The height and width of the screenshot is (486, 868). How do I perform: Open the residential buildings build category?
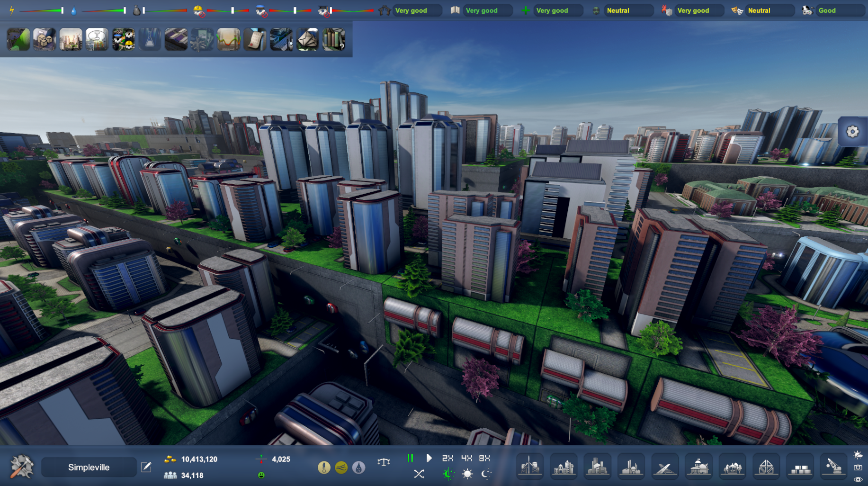(564, 467)
